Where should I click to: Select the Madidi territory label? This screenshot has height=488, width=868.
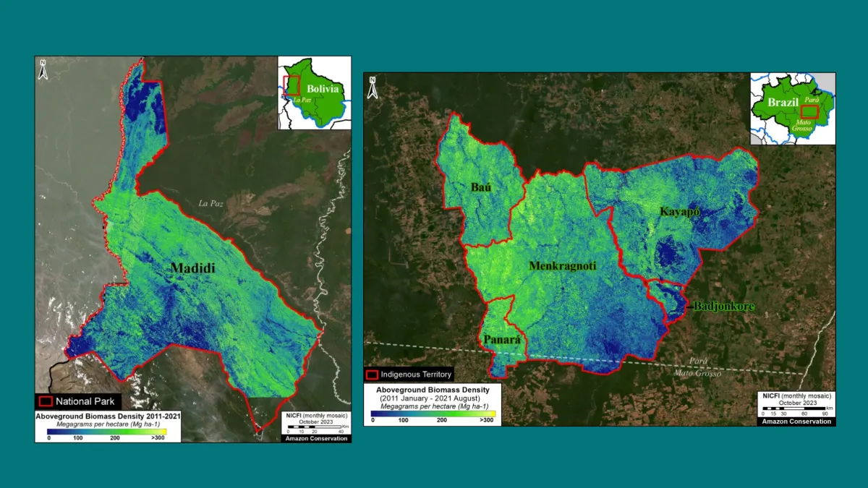pos(192,267)
